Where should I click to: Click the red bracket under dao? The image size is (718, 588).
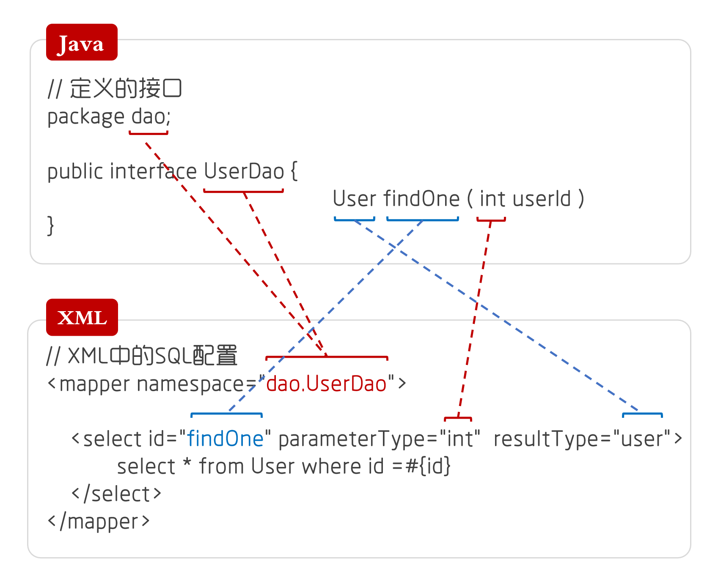149,133
